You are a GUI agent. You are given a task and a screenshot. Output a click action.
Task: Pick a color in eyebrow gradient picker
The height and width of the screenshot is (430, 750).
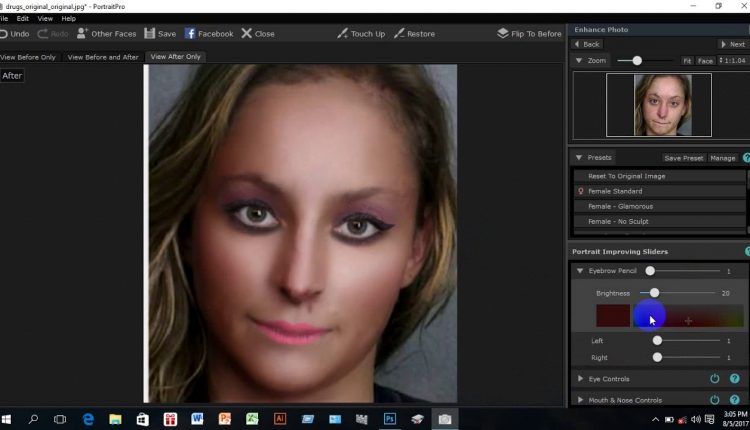pos(689,316)
